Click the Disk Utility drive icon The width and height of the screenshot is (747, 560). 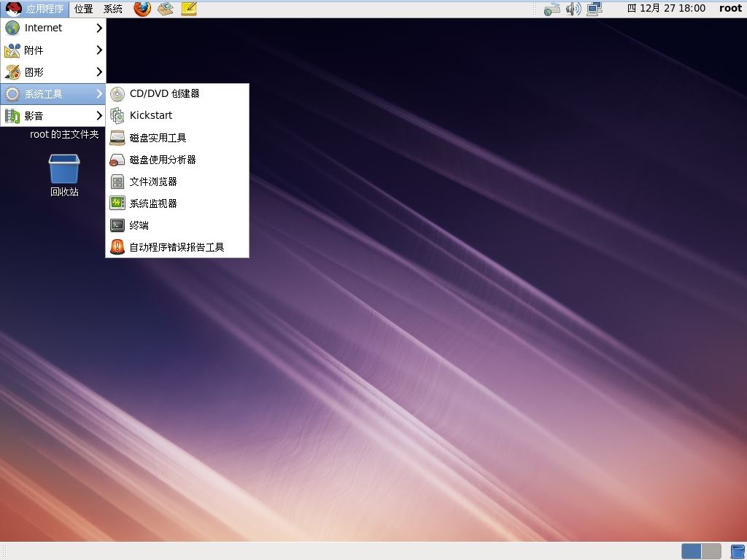click(117, 138)
